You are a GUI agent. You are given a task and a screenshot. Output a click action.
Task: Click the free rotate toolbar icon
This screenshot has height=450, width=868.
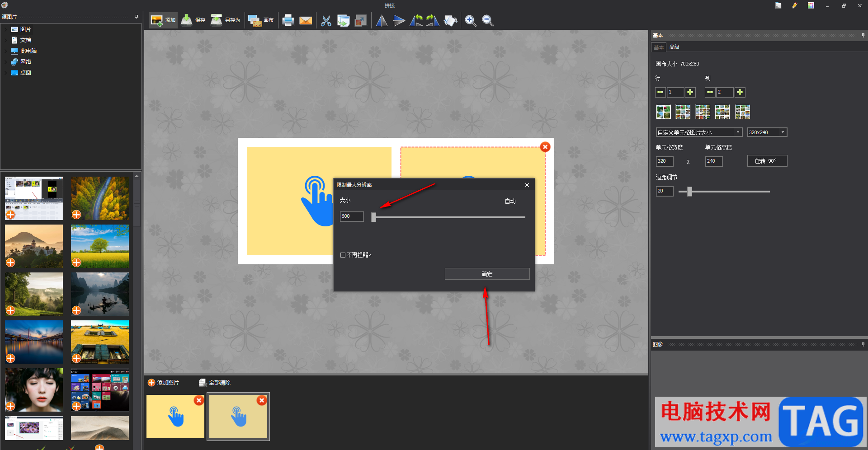[x=451, y=20]
